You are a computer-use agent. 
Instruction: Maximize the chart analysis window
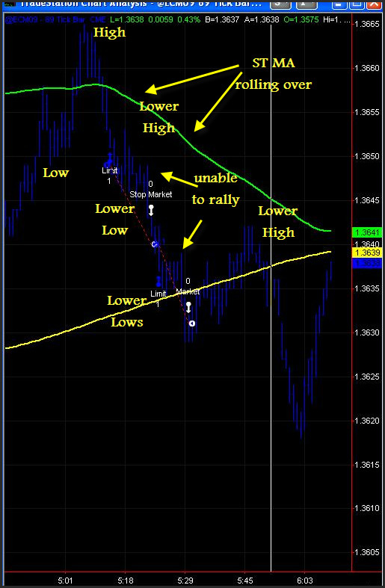357,4
